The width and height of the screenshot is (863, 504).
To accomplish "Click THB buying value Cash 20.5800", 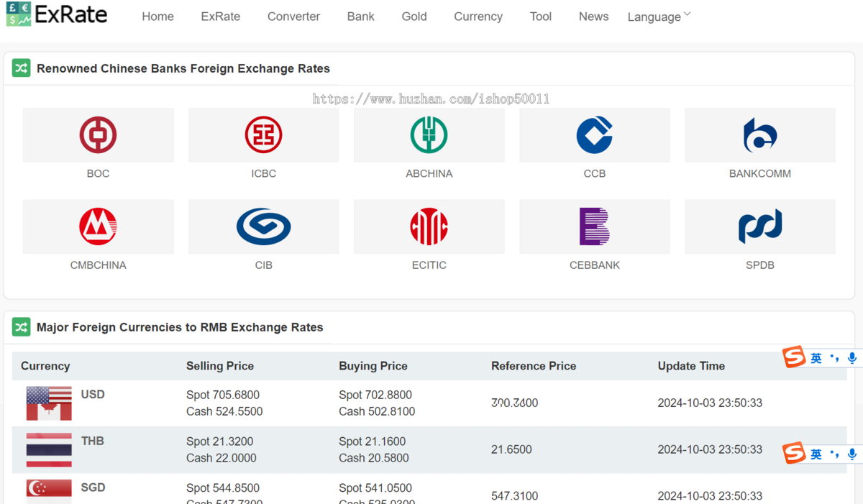I will click(374, 458).
